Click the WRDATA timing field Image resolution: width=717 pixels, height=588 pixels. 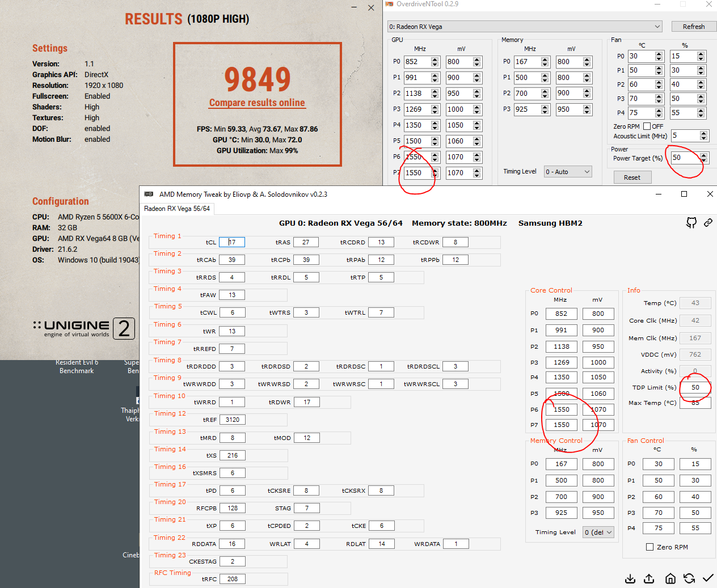click(455, 544)
